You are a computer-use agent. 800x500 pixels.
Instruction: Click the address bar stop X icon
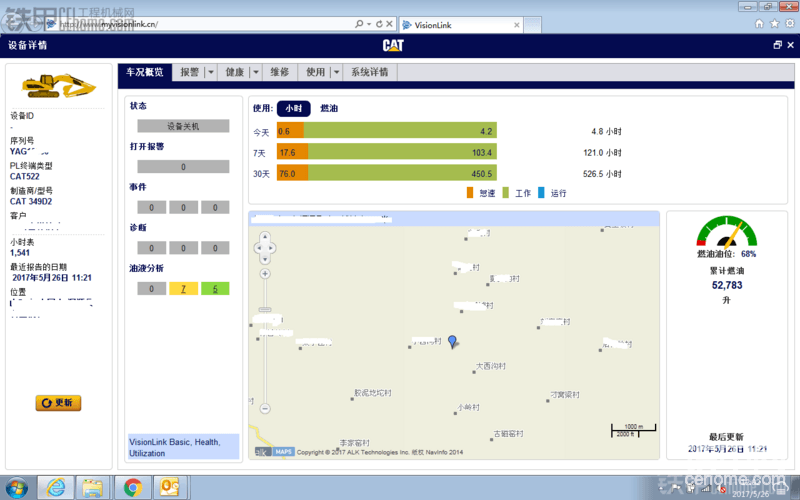pyautogui.click(x=389, y=24)
